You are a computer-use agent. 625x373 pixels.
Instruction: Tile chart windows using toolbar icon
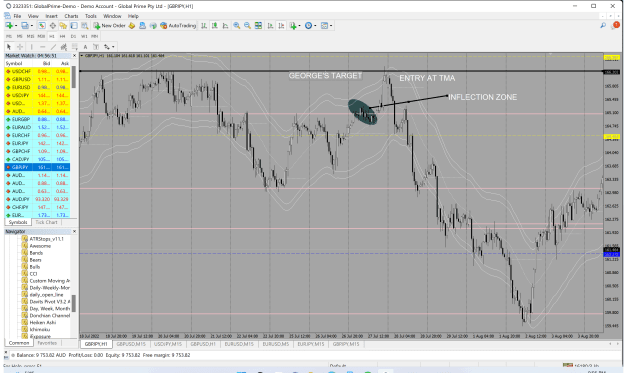[x=258, y=26]
